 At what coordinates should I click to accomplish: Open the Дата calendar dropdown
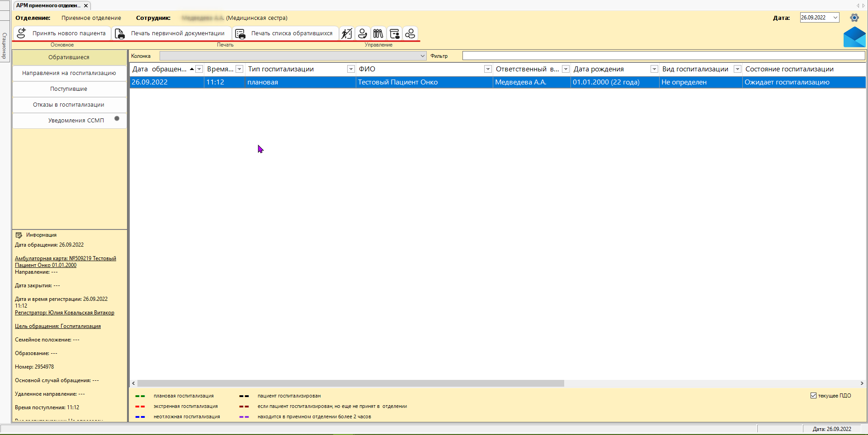tap(835, 18)
